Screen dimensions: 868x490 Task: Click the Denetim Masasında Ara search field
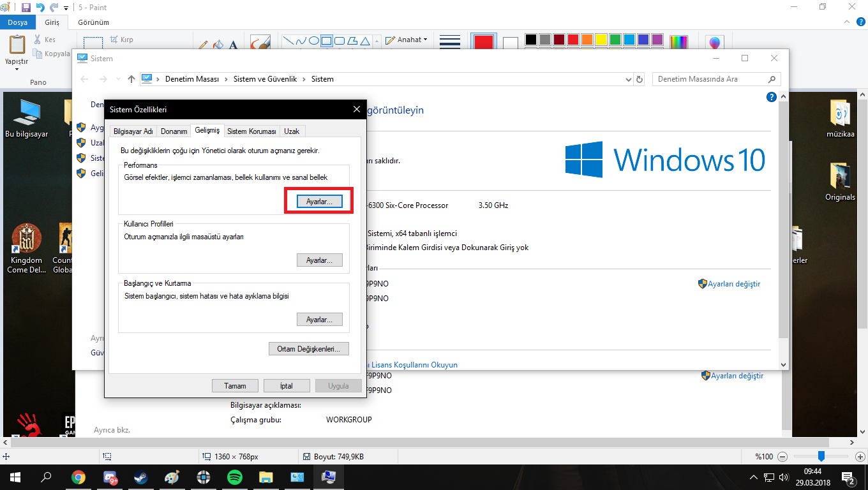click(717, 79)
